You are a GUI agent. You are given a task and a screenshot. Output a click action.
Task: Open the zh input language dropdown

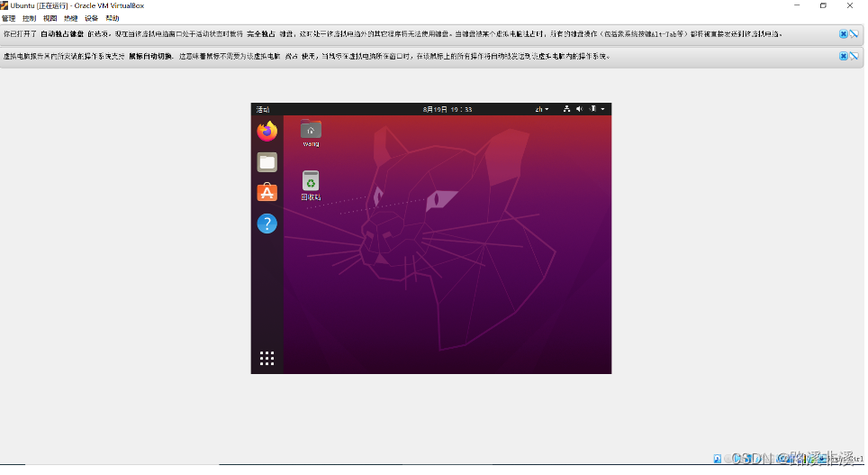point(542,109)
